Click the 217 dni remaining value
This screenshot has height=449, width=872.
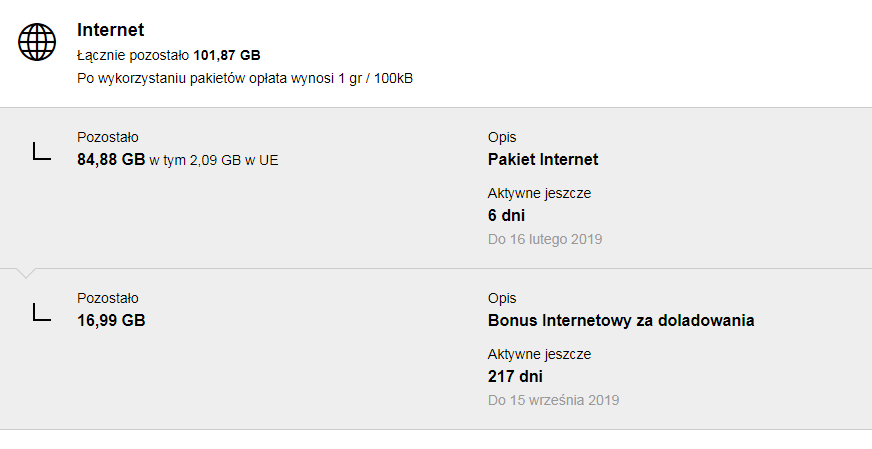click(x=514, y=376)
